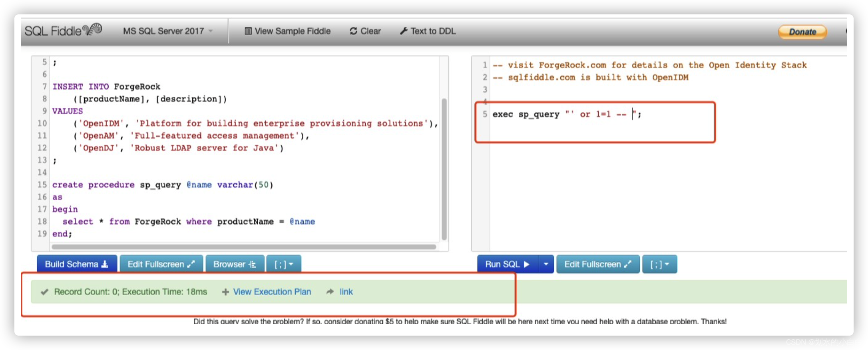Image resolution: width=868 pixels, height=350 pixels.
Task: Click the 'OpenAM' values line
Action: click(191, 135)
